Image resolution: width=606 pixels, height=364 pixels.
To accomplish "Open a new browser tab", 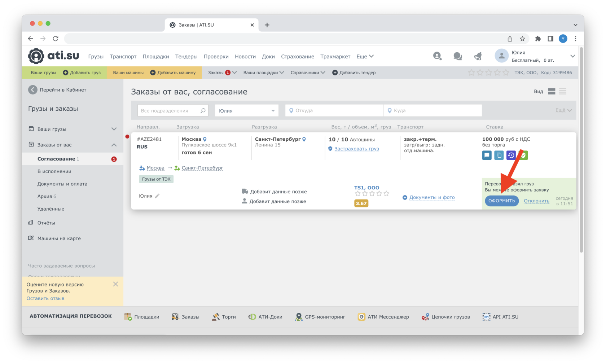I will (267, 25).
